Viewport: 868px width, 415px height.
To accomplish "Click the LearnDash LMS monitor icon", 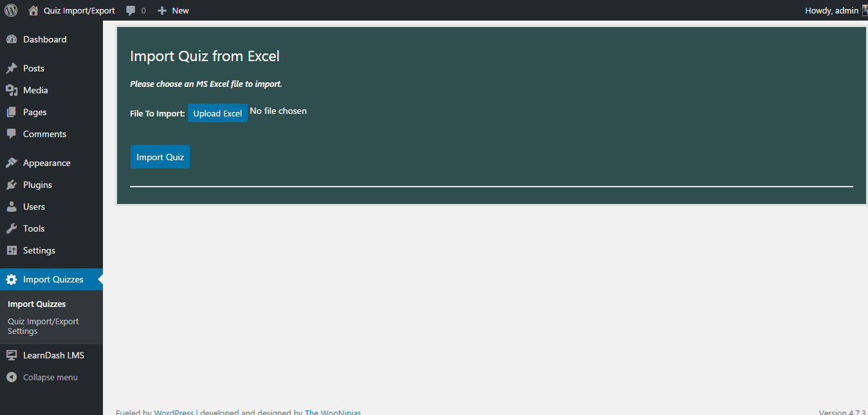I will point(12,355).
